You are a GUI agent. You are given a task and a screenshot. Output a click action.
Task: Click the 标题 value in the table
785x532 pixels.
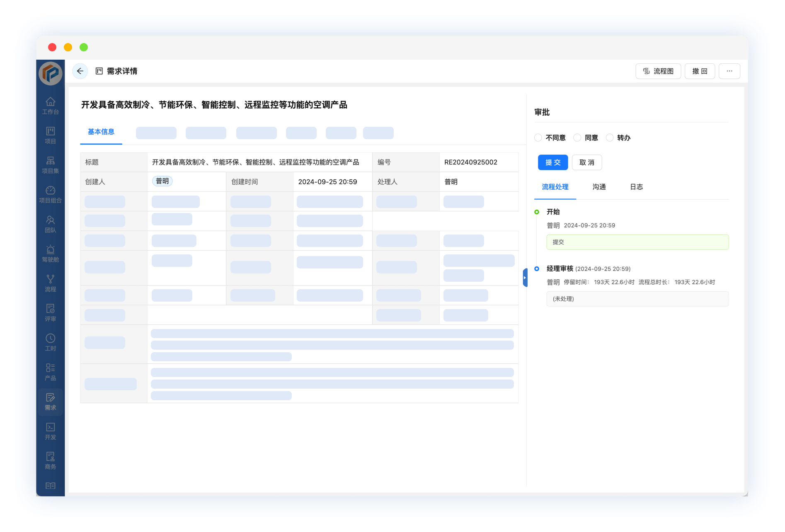(x=255, y=162)
